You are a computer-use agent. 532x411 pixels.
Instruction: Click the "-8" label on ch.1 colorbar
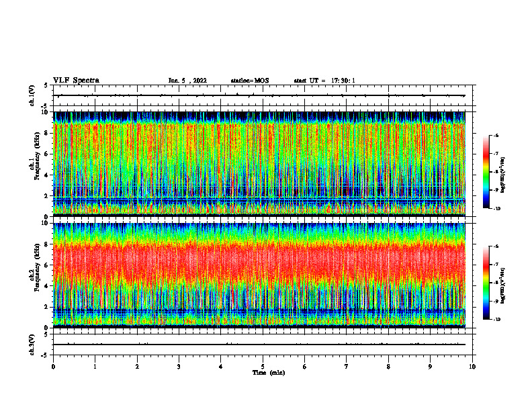[x=495, y=172]
